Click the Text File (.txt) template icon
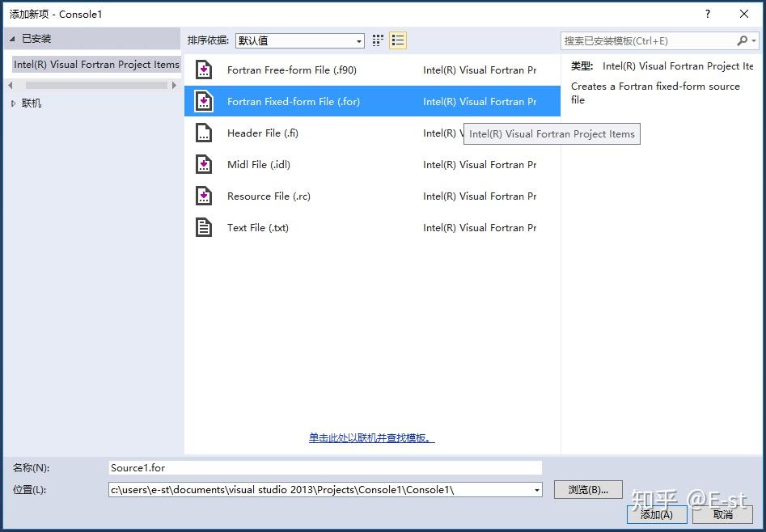This screenshot has width=766, height=532. click(x=203, y=227)
